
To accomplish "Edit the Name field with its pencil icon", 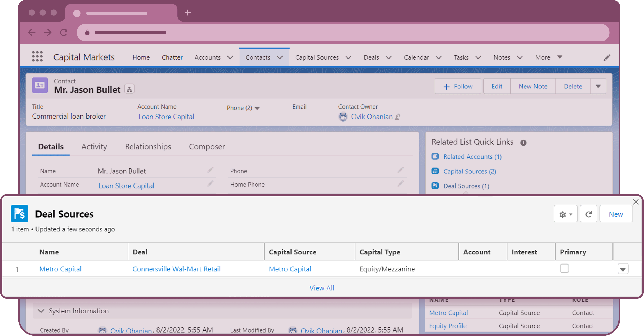I will [211, 170].
